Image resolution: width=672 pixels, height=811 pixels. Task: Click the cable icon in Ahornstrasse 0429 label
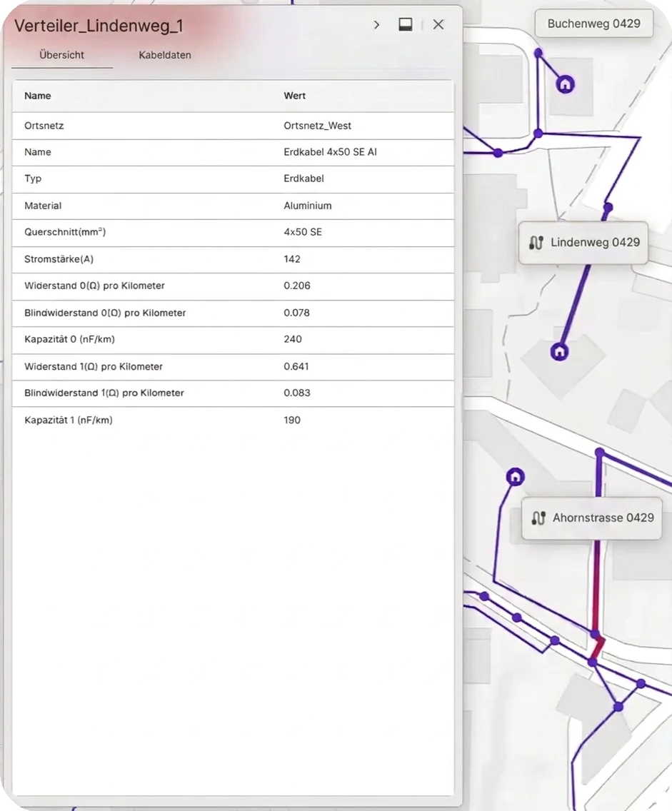tap(538, 518)
